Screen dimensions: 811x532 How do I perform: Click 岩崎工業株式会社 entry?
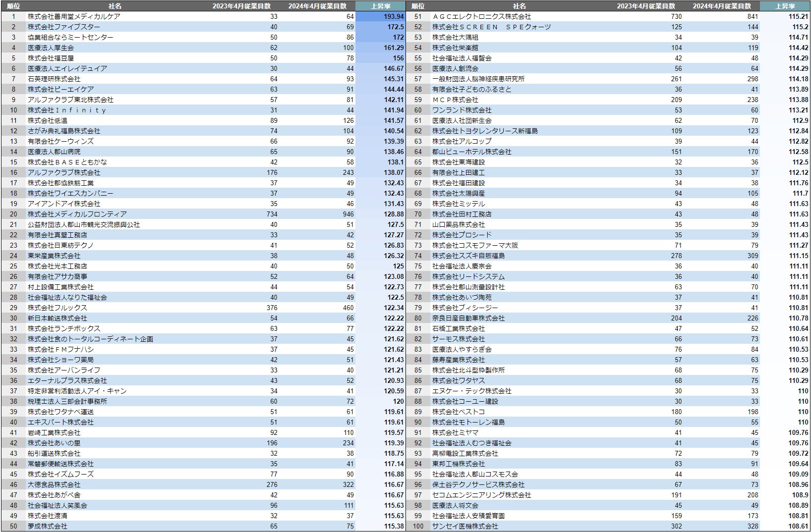(54, 432)
